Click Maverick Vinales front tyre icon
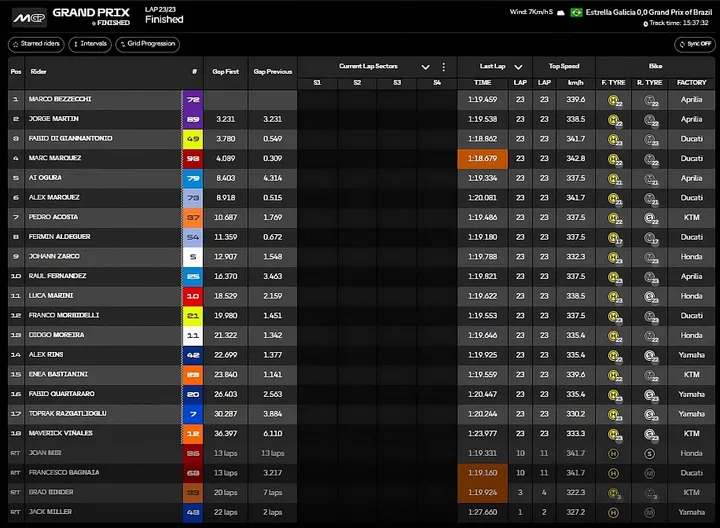 click(x=614, y=434)
